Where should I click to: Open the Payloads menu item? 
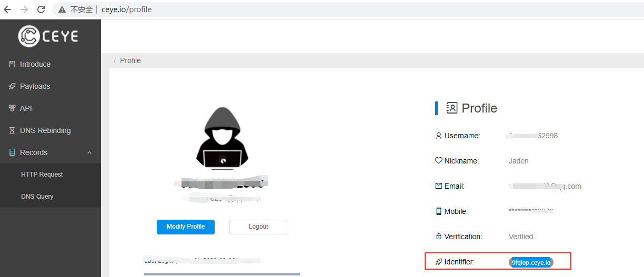point(35,86)
